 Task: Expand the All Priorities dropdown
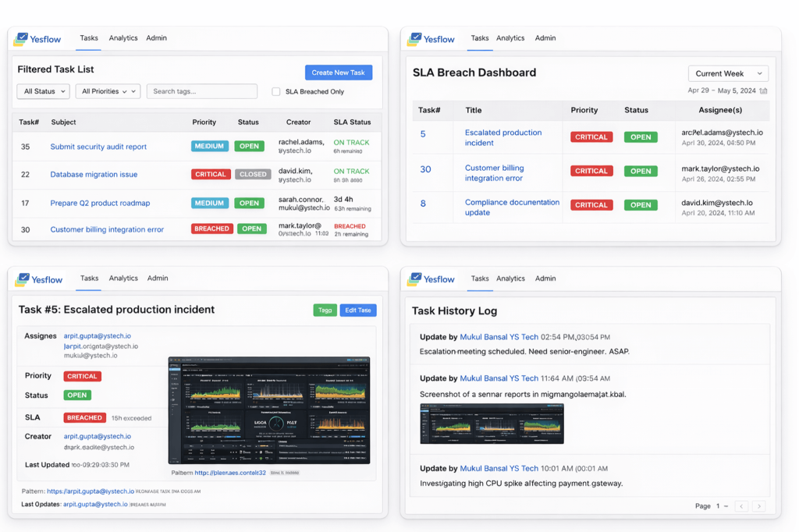coord(108,91)
